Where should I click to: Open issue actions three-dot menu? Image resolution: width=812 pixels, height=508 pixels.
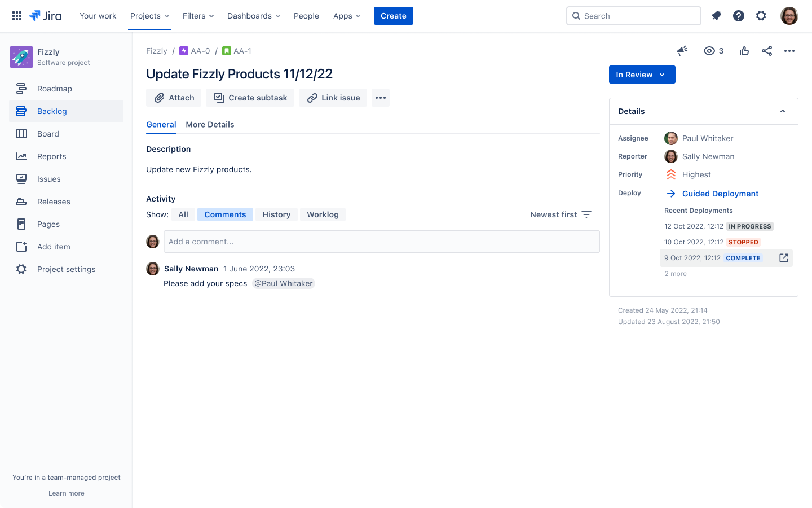[789, 51]
